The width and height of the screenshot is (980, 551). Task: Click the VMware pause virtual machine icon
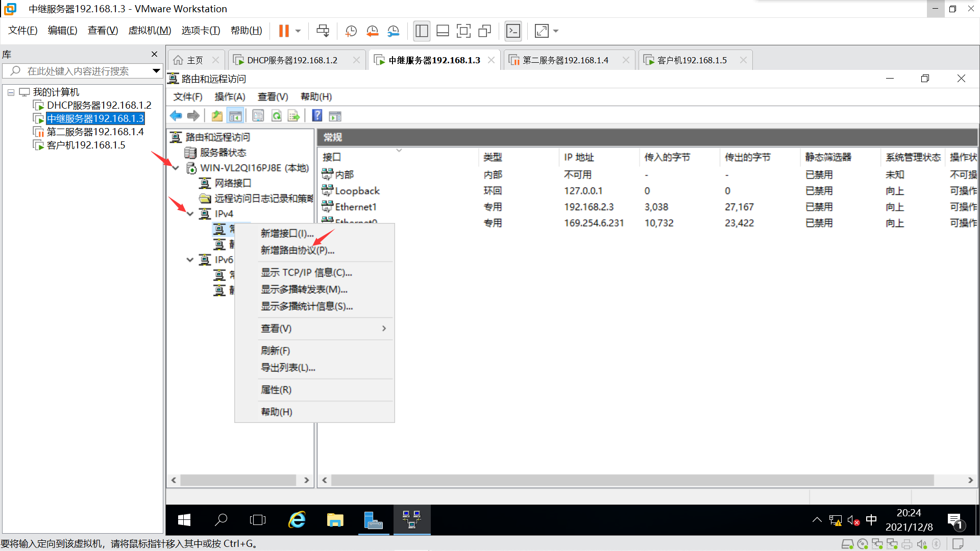point(284,31)
